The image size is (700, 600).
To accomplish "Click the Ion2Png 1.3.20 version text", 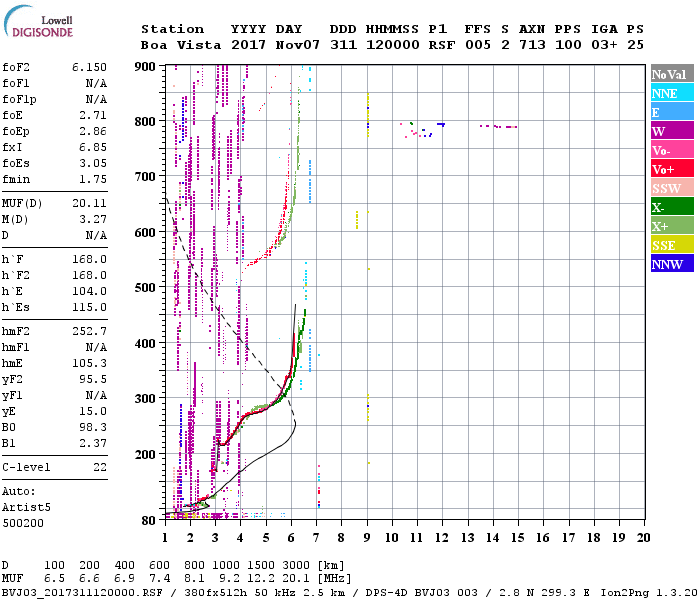I will click(x=649, y=593).
